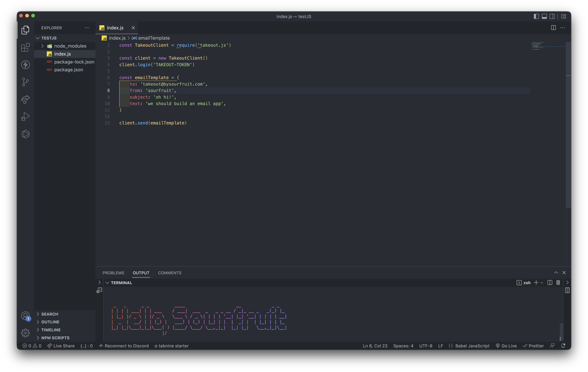
Task: Switch to OUTPUT panel tab
Action: click(x=141, y=273)
